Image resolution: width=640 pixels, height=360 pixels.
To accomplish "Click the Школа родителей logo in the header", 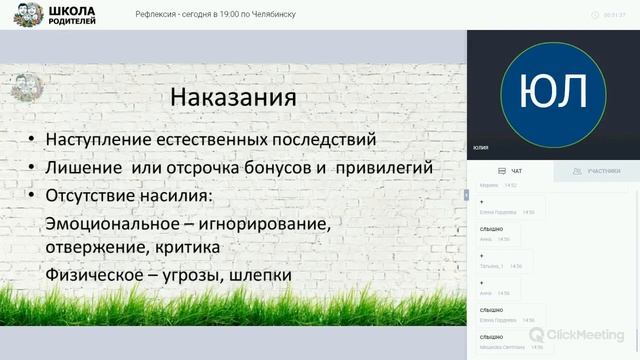I will (x=55, y=15).
